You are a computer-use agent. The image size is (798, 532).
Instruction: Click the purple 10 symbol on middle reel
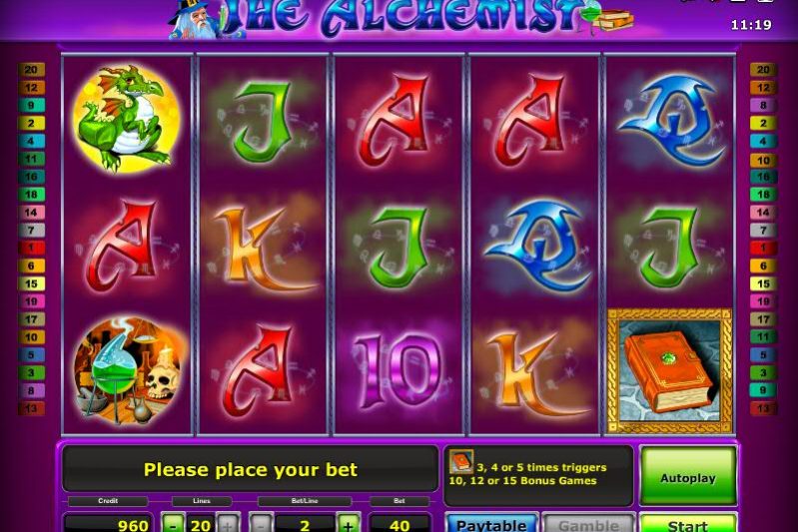(x=398, y=371)
